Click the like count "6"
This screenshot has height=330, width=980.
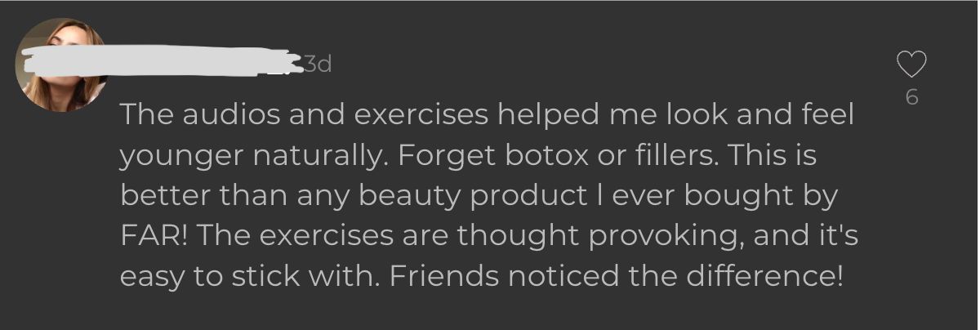[x=912, y=97]
